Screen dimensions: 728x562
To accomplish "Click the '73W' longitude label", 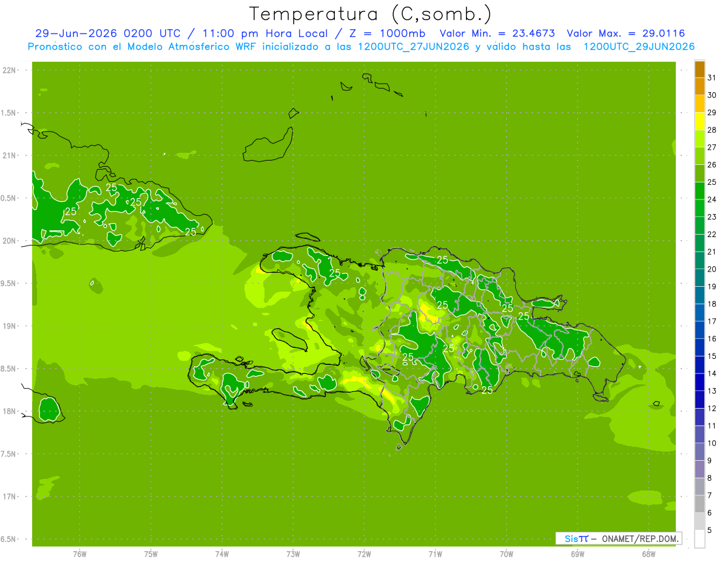I will (x=293, y=554).
